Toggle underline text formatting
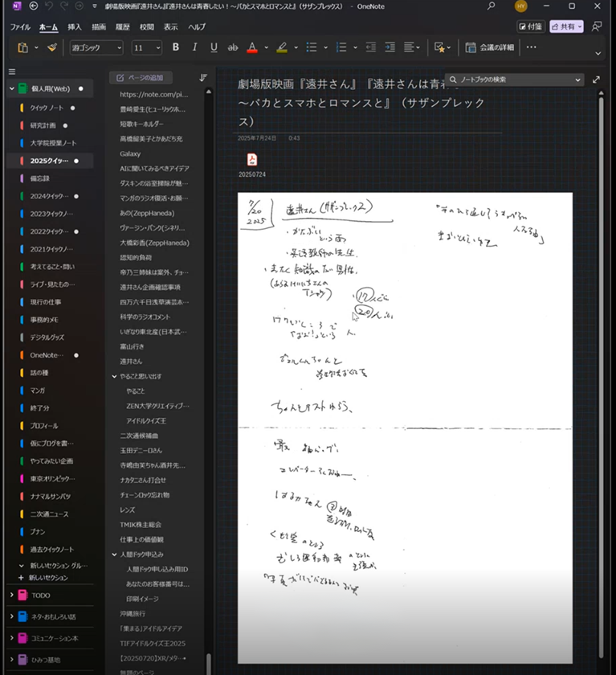Viewport: 616px width, 675px height. [x=214, y=47]
